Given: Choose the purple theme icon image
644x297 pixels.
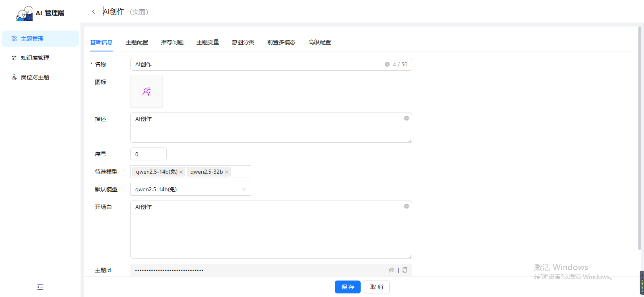Looking at the screenshot, I should [x=147, y=92].
